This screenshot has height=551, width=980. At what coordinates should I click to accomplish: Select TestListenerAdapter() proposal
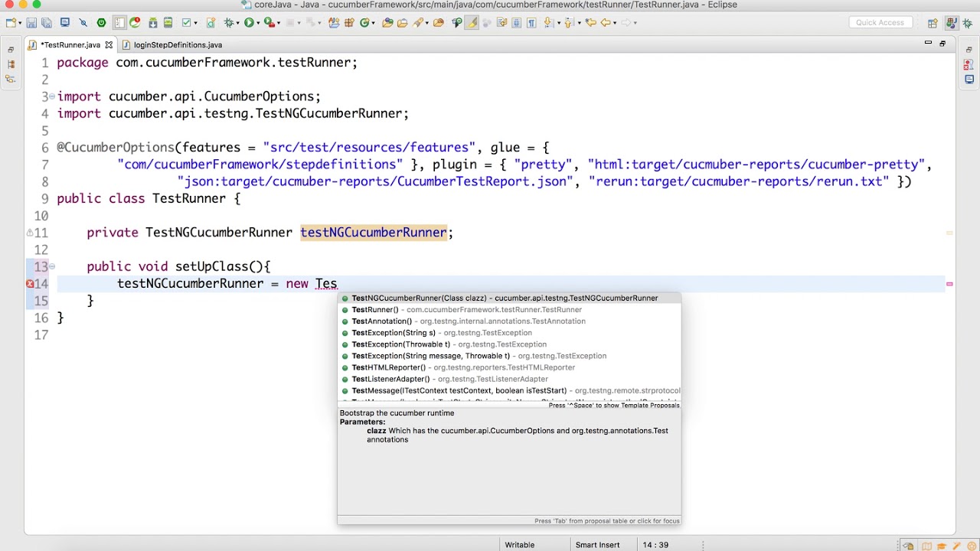(x=509, y=379)
